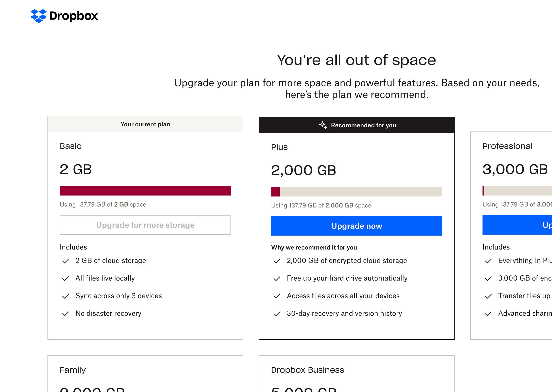Click the Recommended for you banner text
This screenshot has height=392, width=552.
click(363, 125)
